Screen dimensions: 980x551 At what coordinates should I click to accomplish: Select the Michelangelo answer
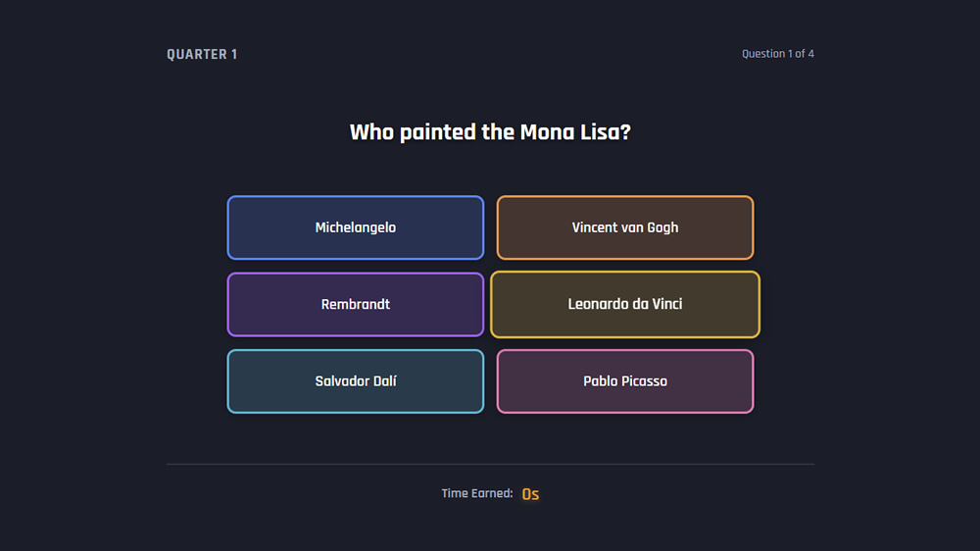(x=355, y=227)
